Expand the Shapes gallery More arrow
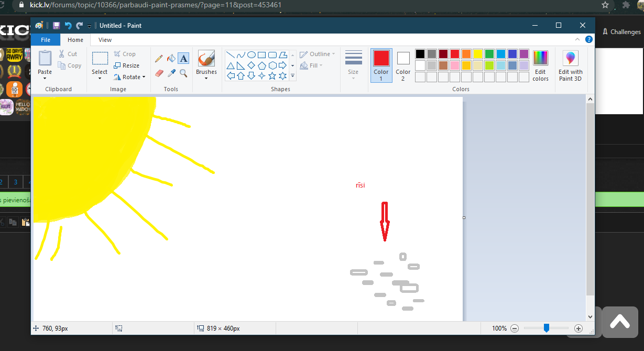 click(292, 76)
